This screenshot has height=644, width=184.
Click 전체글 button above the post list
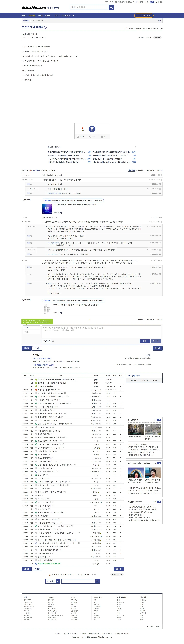click(x=26, y=348)
